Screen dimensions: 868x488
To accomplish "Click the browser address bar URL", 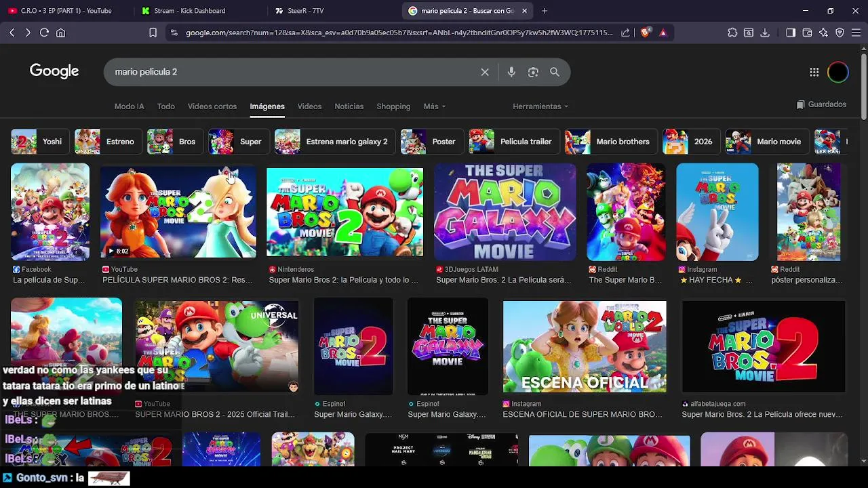I will pyautogui.click(x=399, y=33).
